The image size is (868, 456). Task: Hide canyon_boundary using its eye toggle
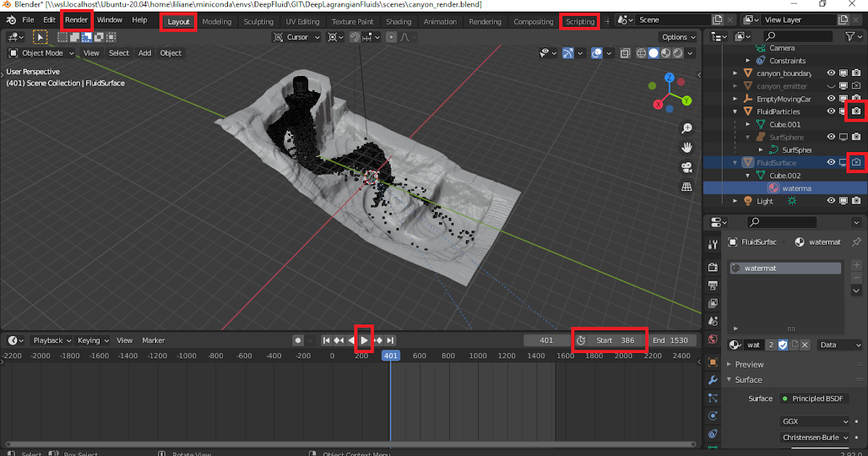(x=830, y=72)
